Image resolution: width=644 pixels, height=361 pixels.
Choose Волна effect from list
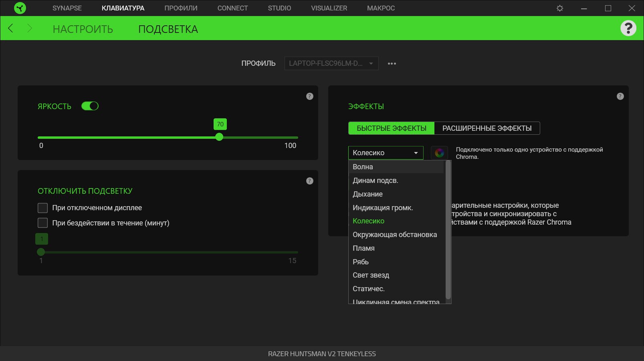coord(396,167)
